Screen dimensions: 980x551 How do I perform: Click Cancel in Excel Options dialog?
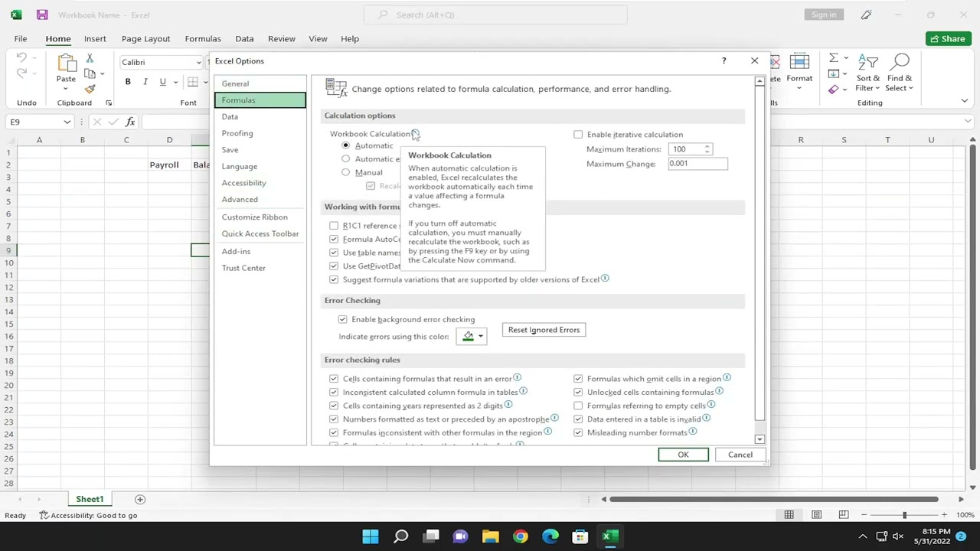coord(740,455)
